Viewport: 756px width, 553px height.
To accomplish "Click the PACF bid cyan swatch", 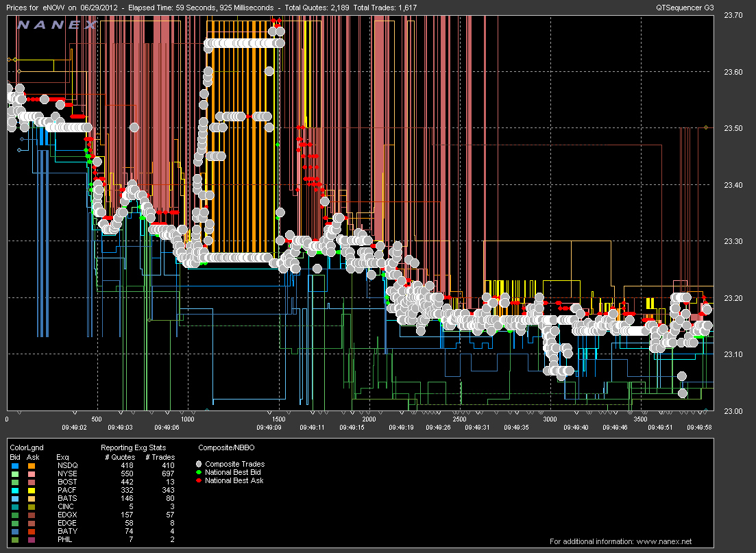I will point(15,491).
